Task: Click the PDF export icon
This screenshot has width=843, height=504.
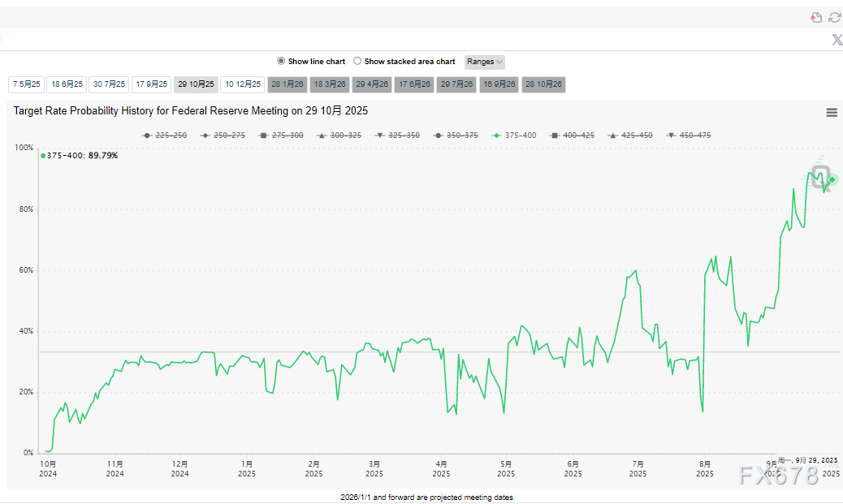Action: click(817, 17)
